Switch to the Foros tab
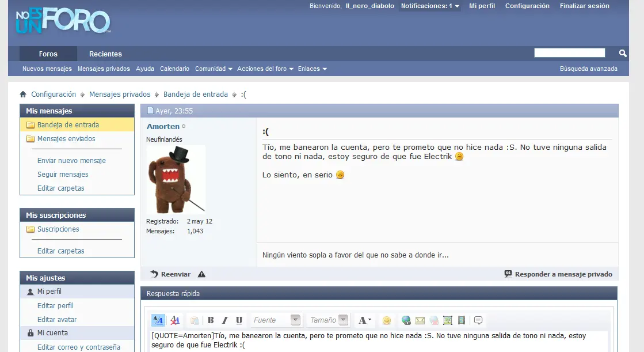Screen dimensions: 644x352 (x=48, y=54)
